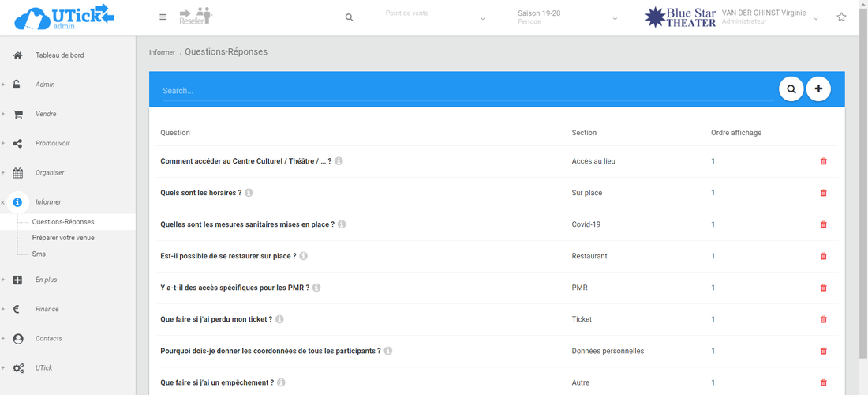Select Préparer votre venue submenu item
The image size is (868, 395).
pyautogui.click(x=63, y=238)
